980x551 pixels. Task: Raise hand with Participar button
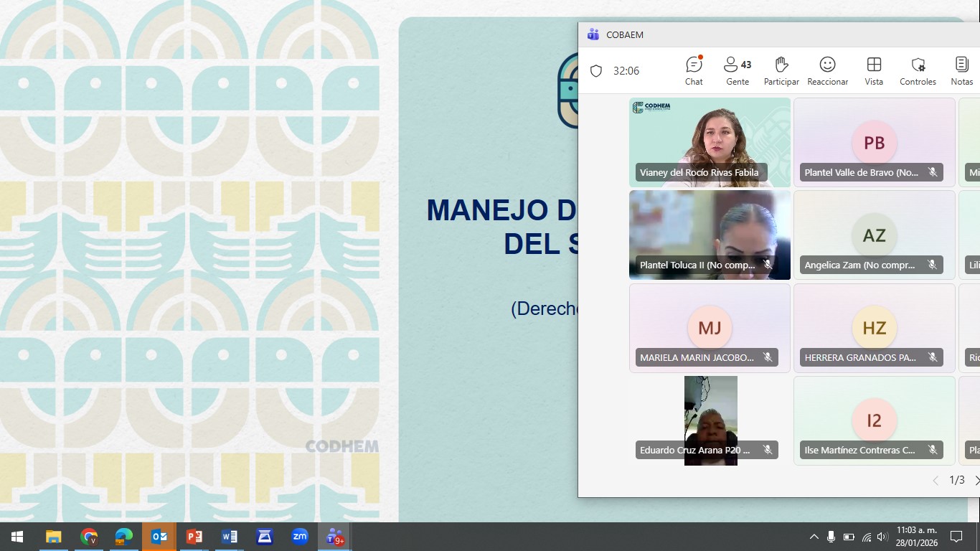tap(781, 71)
